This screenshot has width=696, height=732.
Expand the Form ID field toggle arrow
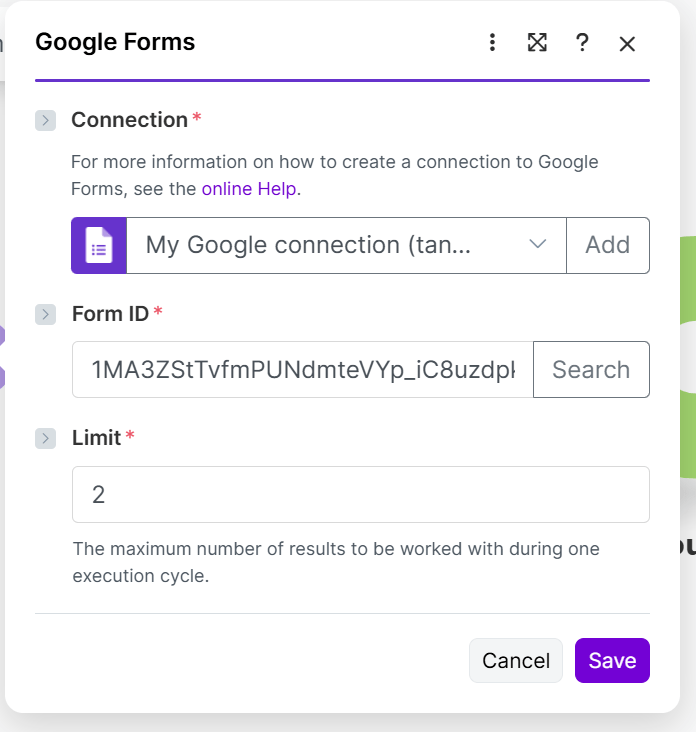45,314
